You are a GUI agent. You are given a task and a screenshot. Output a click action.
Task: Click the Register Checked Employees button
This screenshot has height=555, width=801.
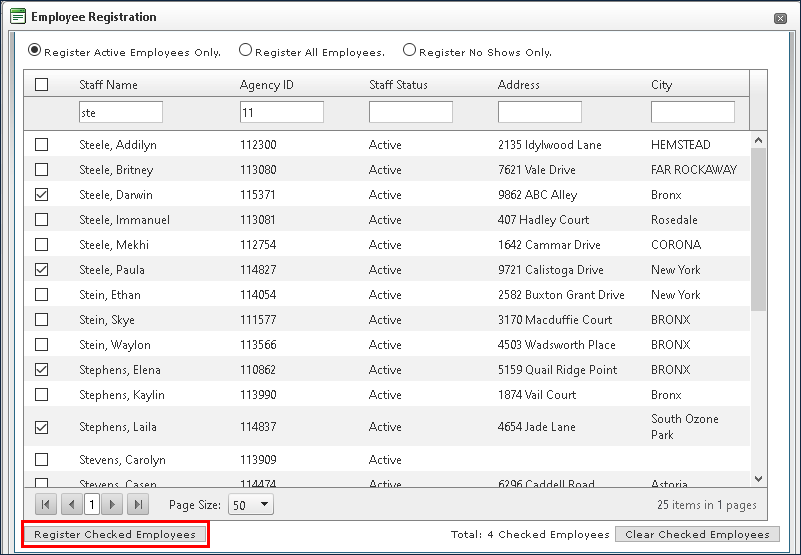pyautogui.click(x=115, y=535)
